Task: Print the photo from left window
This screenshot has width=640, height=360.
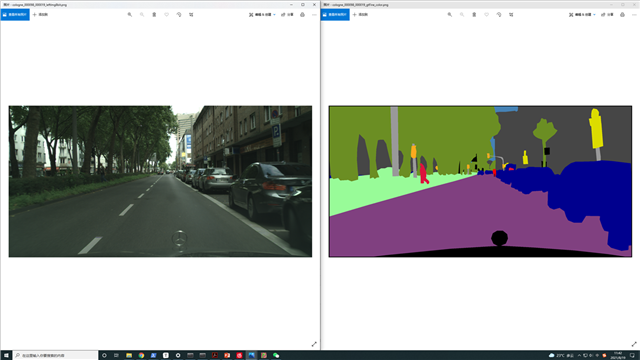Action: pyautogui.click(x=302, y=15)
